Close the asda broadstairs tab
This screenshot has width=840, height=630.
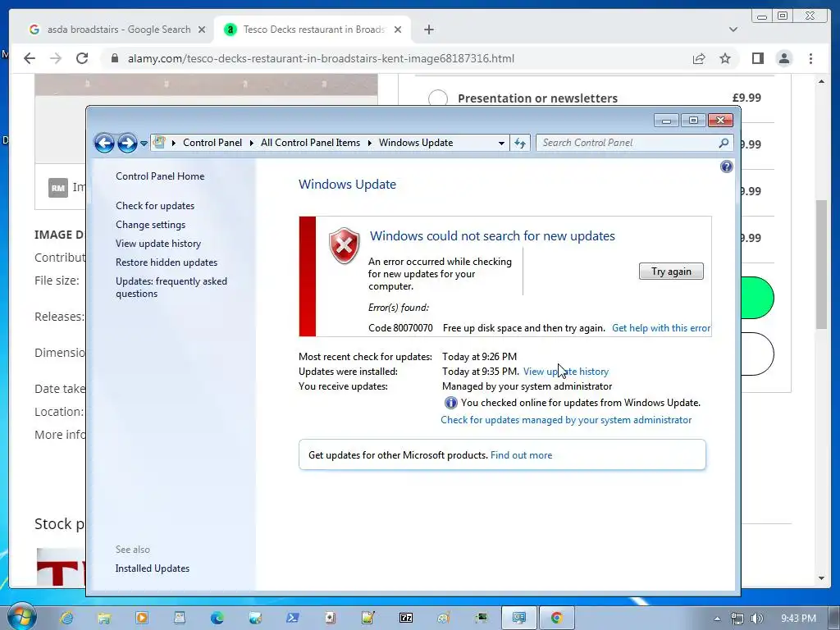[202, 30]
